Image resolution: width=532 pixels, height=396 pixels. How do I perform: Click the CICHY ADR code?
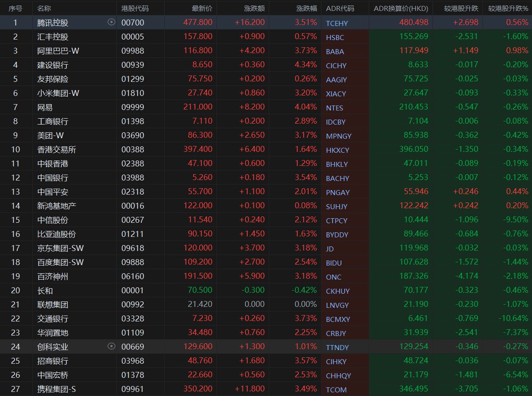(336, 65)
